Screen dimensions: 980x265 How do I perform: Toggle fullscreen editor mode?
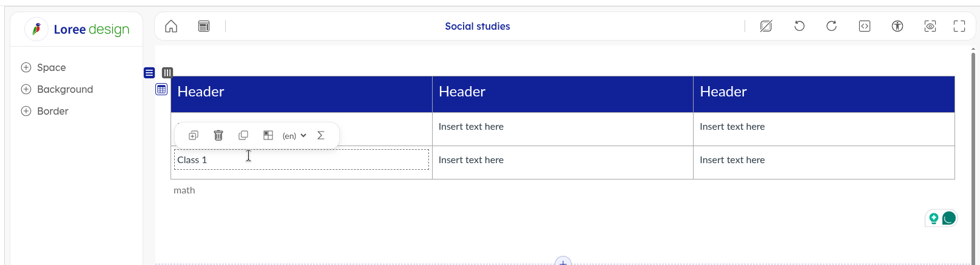959,26
